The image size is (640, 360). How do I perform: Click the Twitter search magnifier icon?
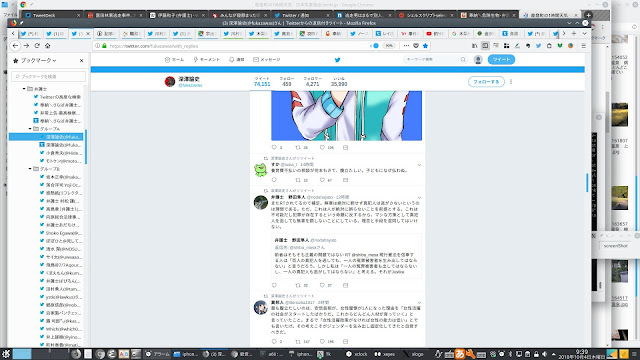point(463,60)
